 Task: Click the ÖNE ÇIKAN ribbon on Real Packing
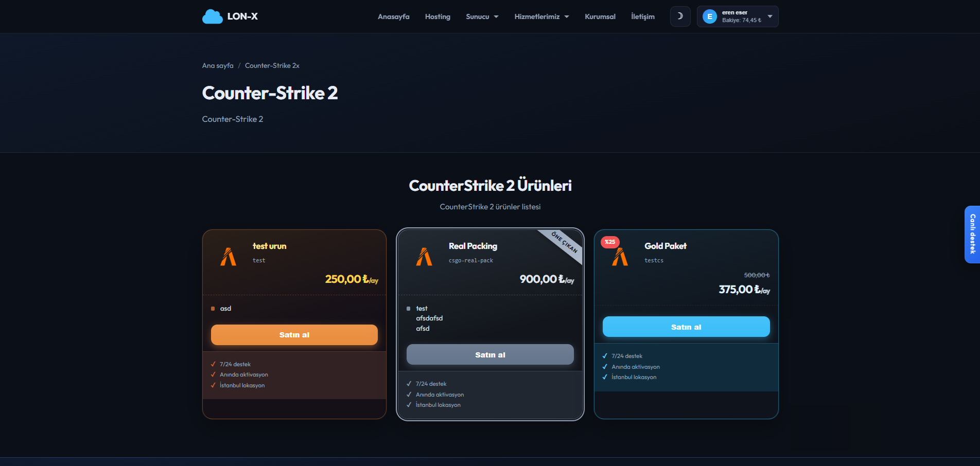[x=565, y=243]
